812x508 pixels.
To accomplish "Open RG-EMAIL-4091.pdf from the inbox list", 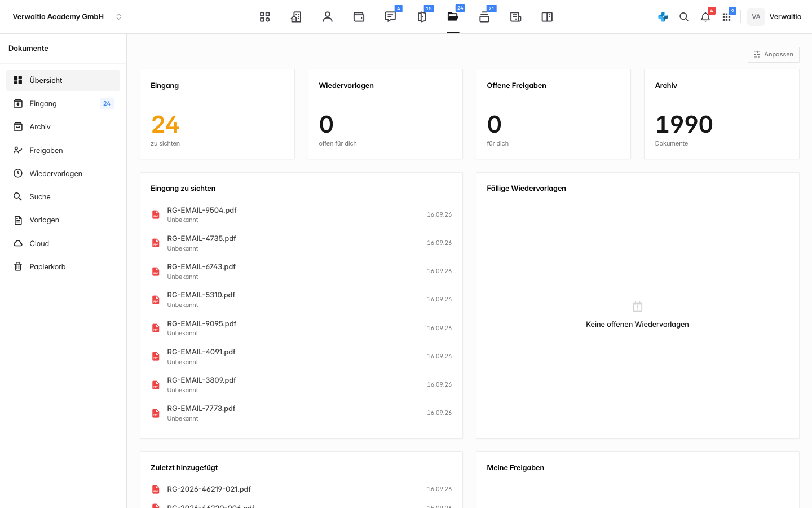I will pos(301,356).
